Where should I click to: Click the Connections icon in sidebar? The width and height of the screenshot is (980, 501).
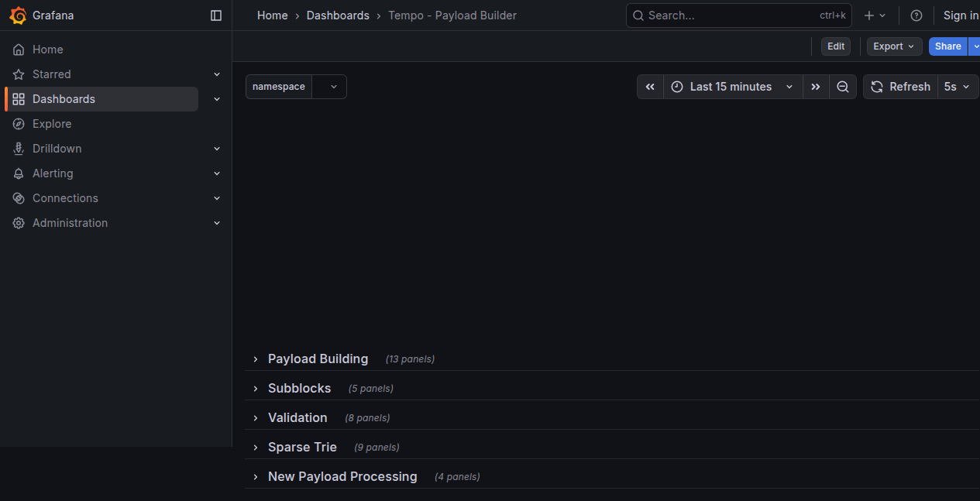point(19,198)
